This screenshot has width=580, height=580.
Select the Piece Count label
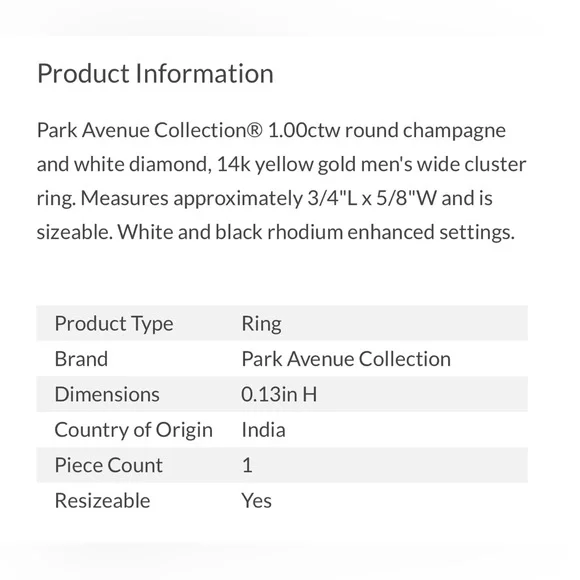[109, 465]
